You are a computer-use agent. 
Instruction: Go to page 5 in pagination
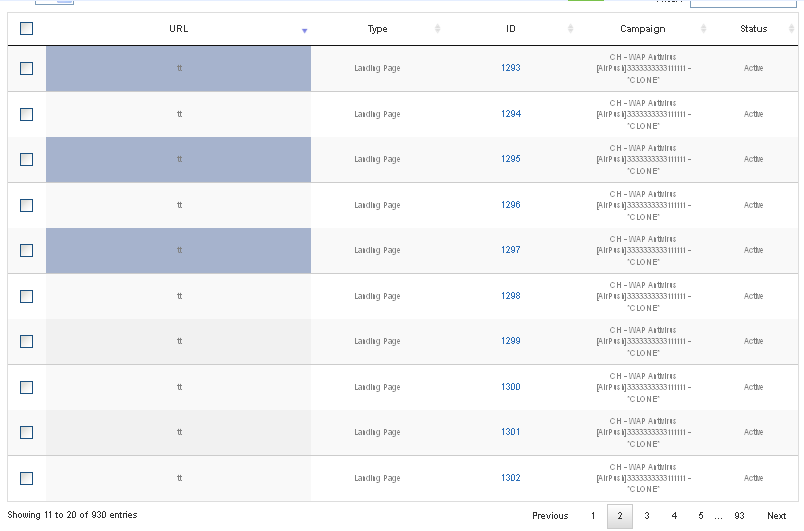700,516
